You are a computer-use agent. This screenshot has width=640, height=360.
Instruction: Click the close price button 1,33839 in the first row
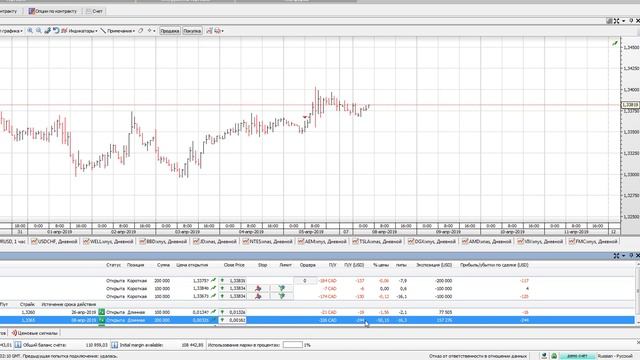[x=233, y=281]
